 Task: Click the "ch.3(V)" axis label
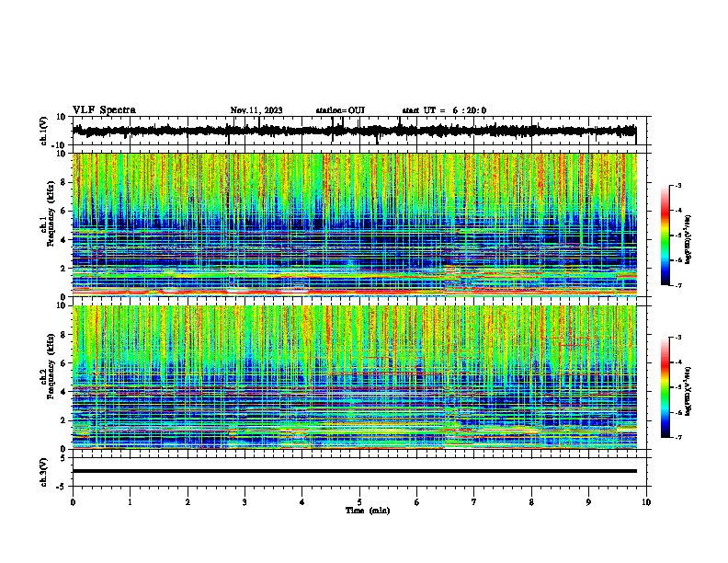(x=44, y=472)
